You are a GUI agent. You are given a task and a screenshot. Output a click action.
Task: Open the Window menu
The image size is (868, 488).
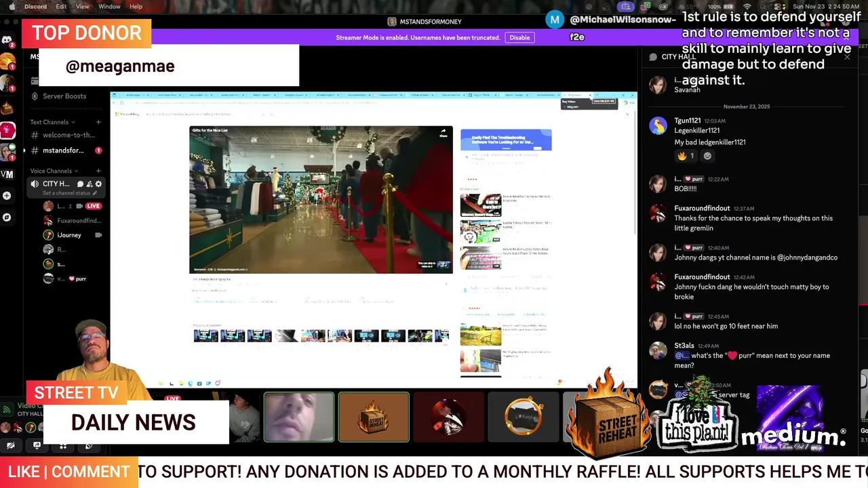point(109,7)
